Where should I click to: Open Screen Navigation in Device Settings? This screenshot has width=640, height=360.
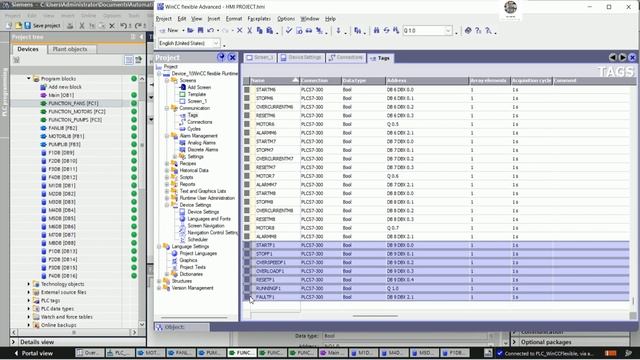pyautogui.click(x=205, y=226)
